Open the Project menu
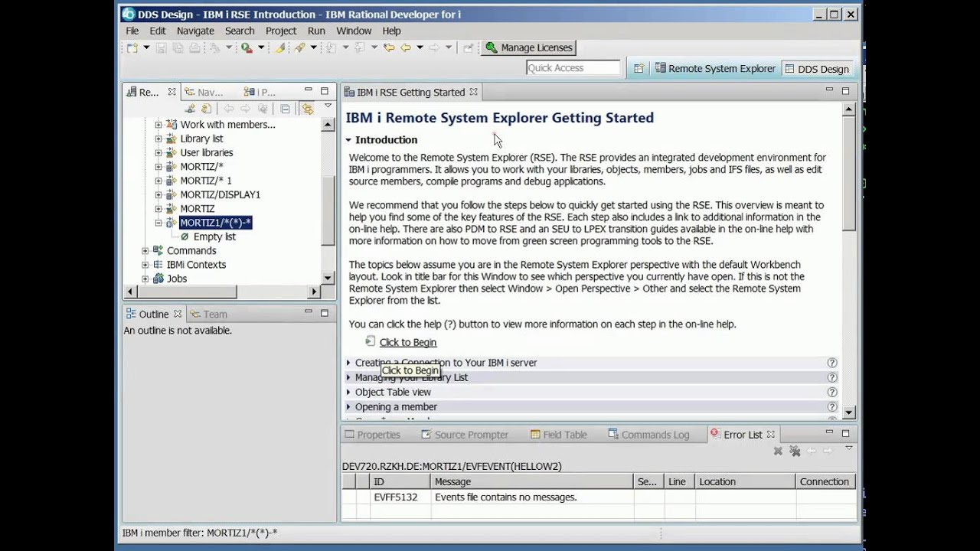 pyautogui.click(x=281, y=31)
